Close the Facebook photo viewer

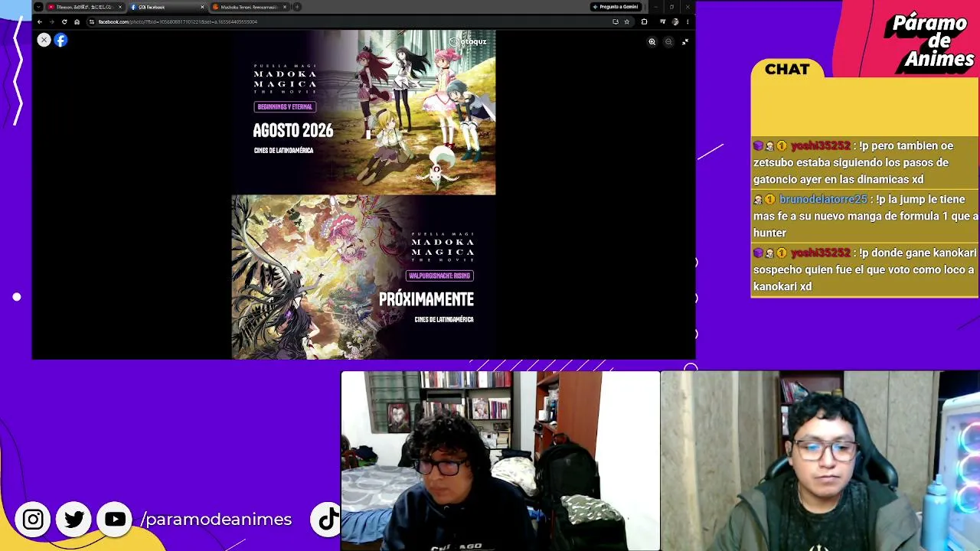(x=44, y=40)
